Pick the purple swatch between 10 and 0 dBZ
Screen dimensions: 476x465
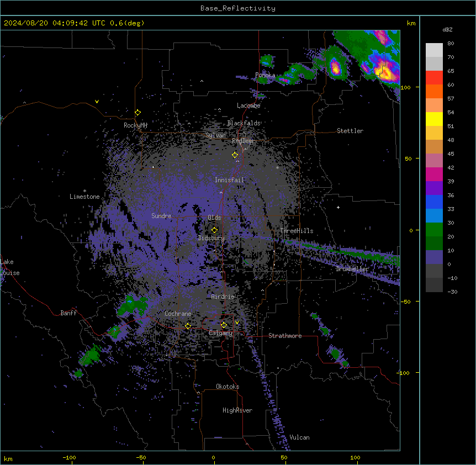(434, 257)
